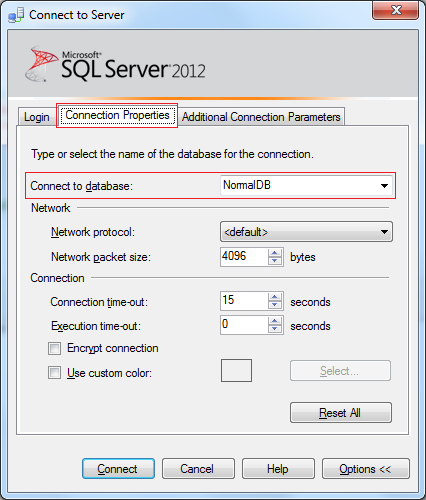Screen dimensions: 426x500
Task: Click the custom color preview swatch
Action: (236, 370)
